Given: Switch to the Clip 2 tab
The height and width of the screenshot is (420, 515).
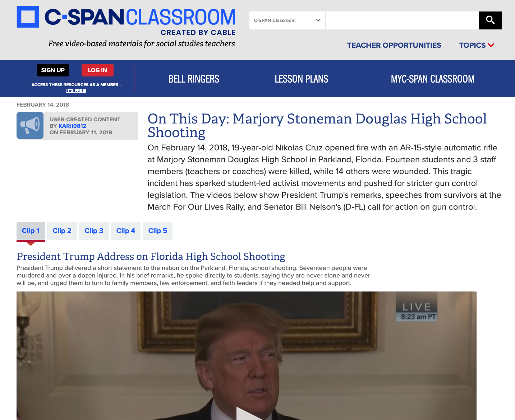Looking at the screenshot, I should point(62,230).
